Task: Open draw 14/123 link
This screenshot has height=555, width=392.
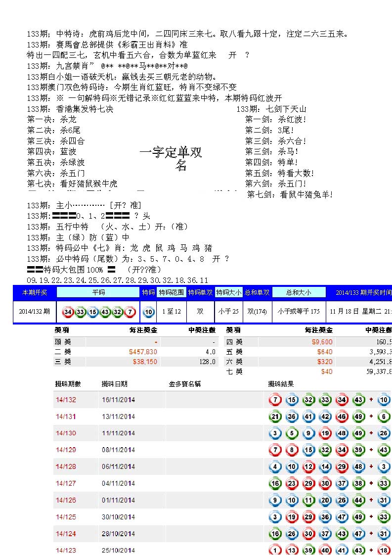Action: [66, 550]
